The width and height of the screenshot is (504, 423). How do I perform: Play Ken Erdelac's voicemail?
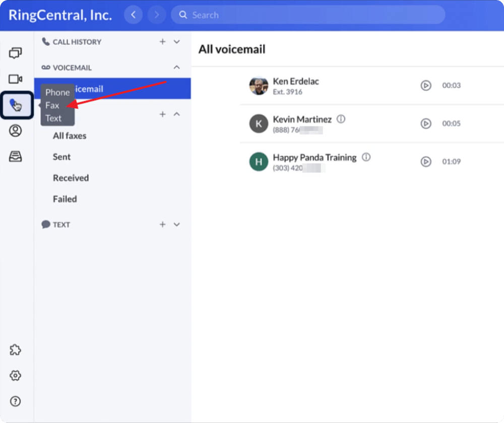point(426,86)
